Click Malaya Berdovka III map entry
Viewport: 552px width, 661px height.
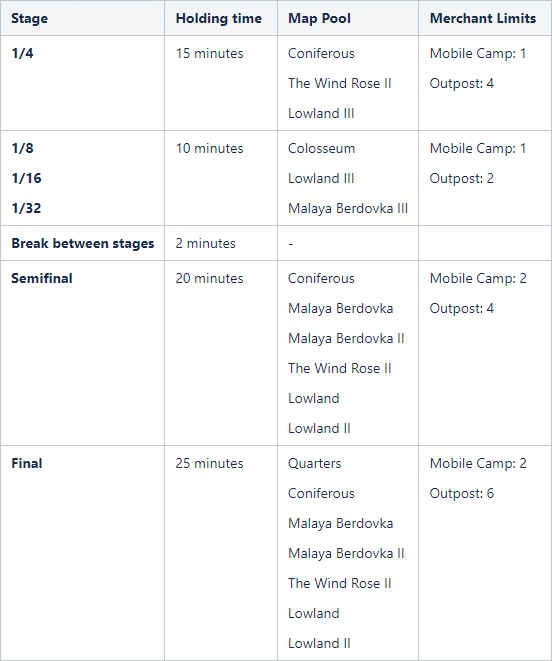point(348,208)
